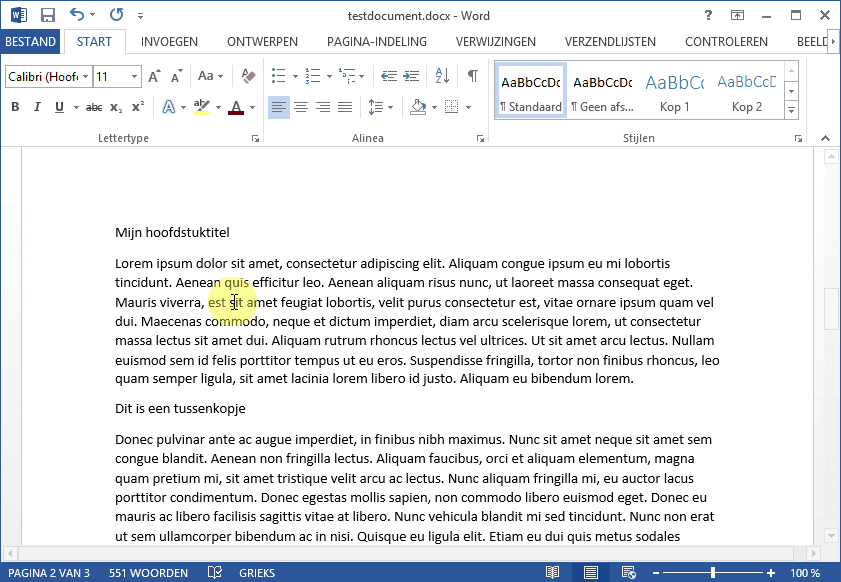
Task: Expand the font color dropdown arrow
Action: tap(252, 107)
